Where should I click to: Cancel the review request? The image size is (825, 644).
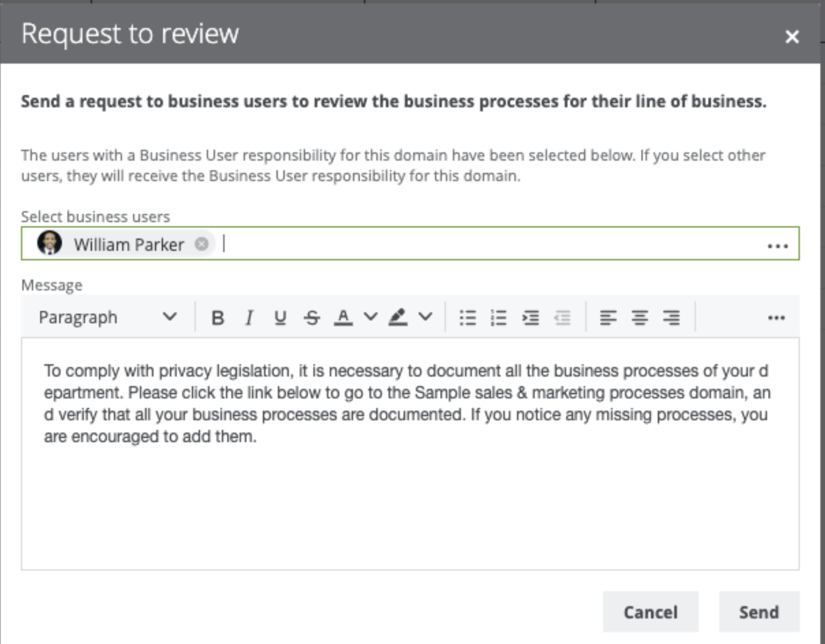click(651, 612)
